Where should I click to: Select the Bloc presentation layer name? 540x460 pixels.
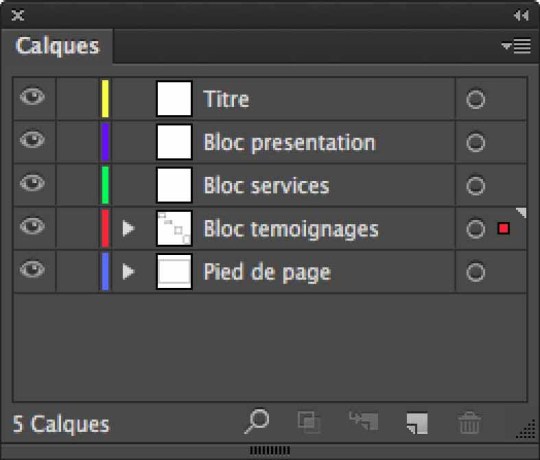coord(289,143)
